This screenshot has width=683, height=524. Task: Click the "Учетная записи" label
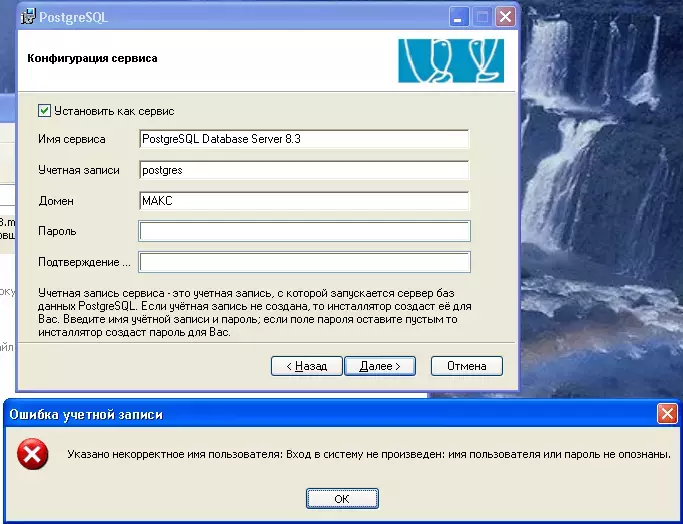(x=79, y=170)
